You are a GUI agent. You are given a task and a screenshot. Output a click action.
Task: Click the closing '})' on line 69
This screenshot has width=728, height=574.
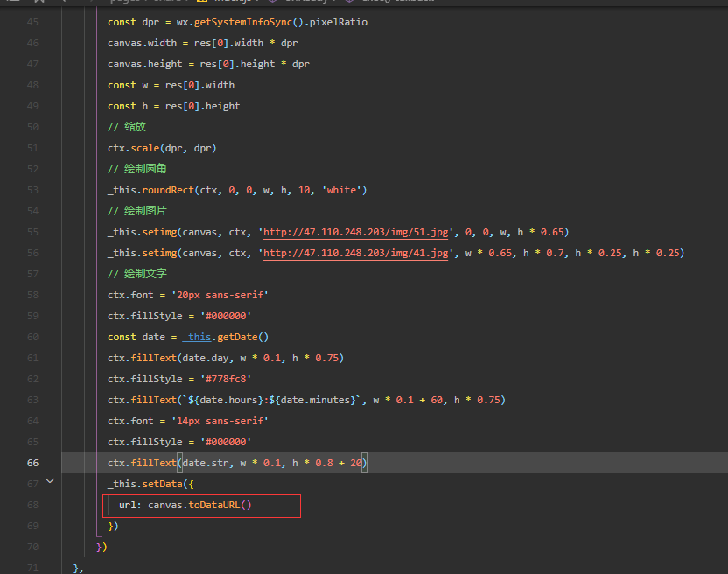(x=113, y=526)
